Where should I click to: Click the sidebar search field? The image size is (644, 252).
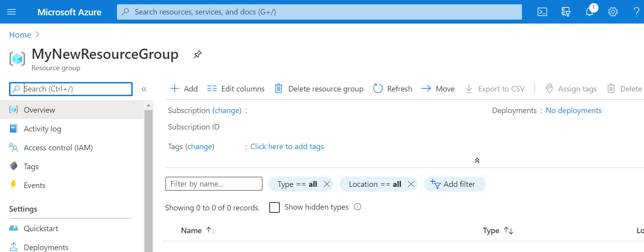pos(71,89)
